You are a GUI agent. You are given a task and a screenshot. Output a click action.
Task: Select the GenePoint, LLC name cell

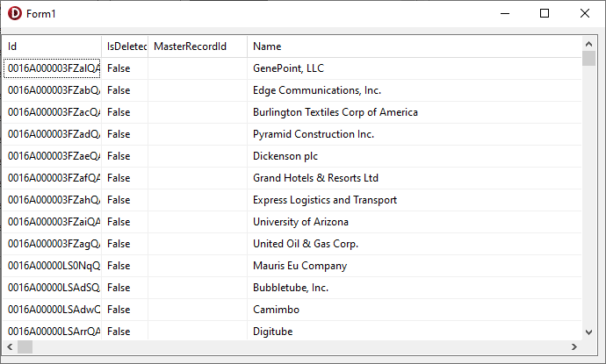[x=288, y=68]
